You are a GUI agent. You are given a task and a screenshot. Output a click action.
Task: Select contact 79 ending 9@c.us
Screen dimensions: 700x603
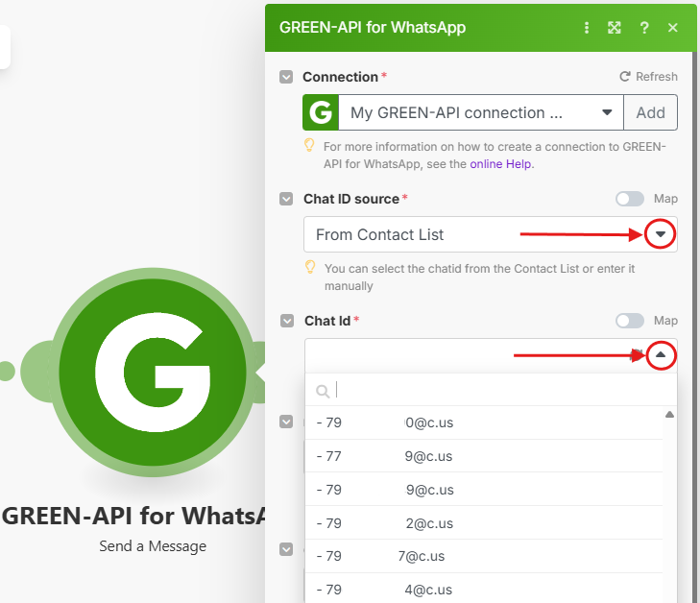coord(484,490)
